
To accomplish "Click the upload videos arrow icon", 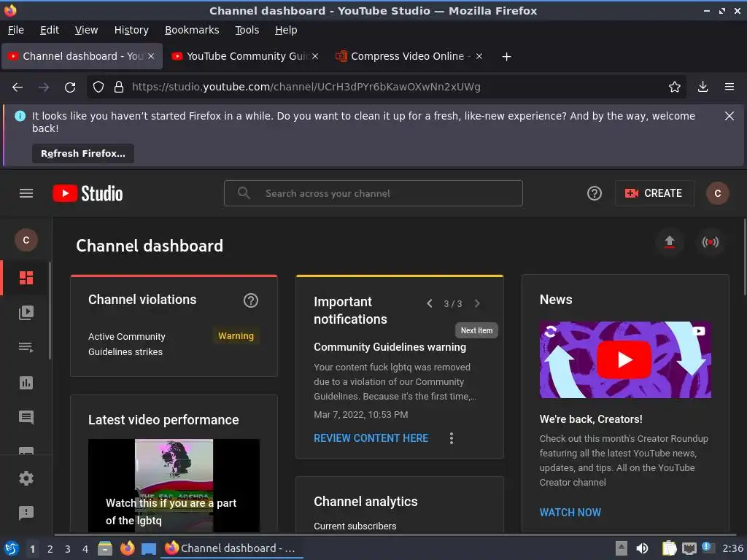I will (x=670, y=242).
